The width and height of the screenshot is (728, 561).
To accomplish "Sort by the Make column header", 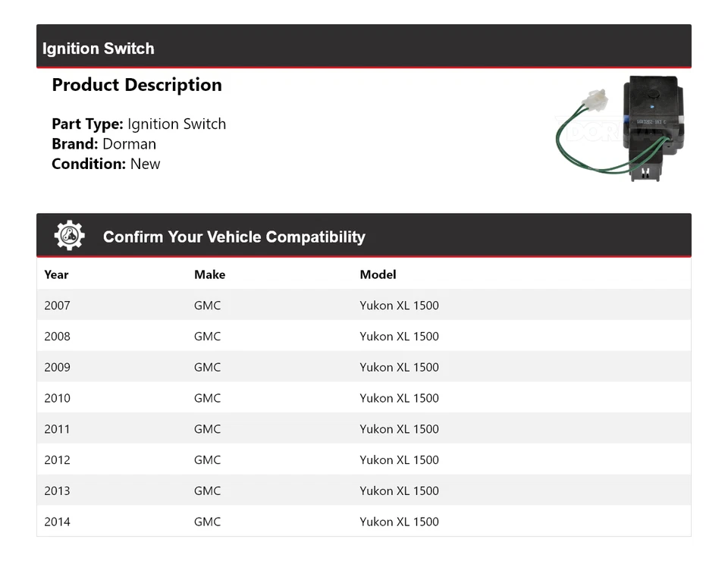I will (x=209, y=274).
